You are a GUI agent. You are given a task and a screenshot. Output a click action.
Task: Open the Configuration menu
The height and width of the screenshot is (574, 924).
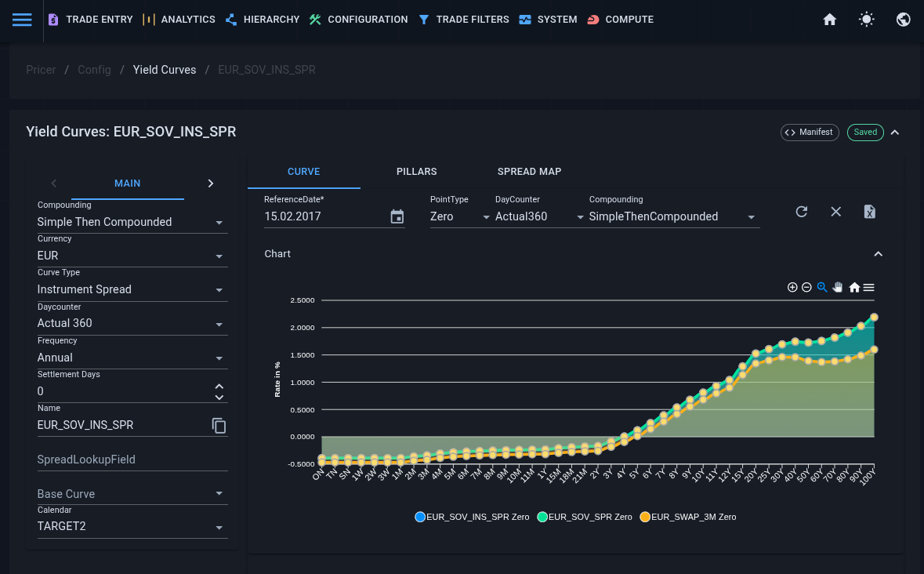pos(358,20)
